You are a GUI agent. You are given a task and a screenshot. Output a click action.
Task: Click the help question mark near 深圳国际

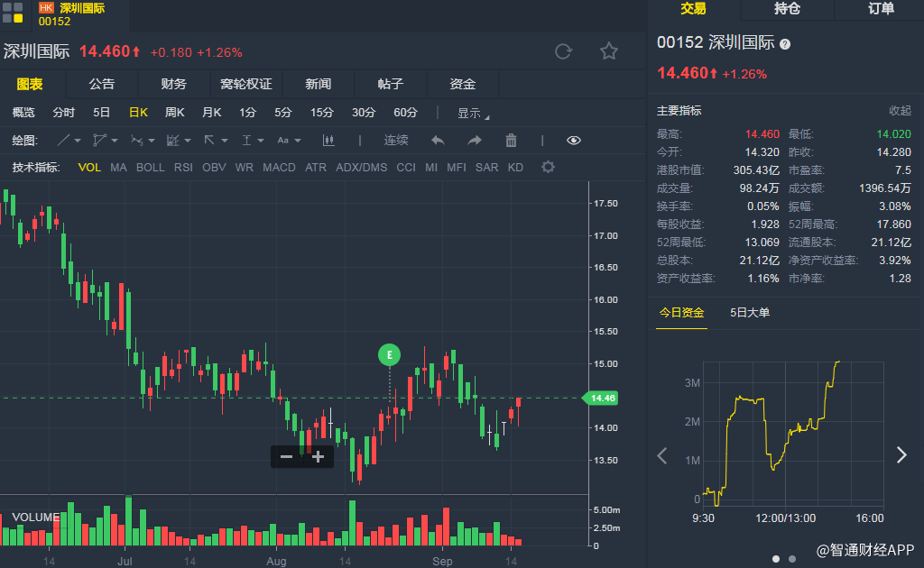coord(784,44)
